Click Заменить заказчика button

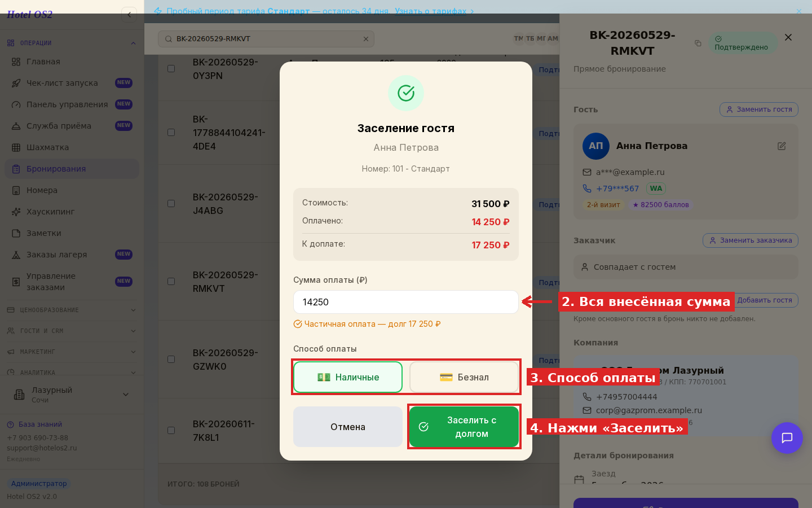click(751, 240)
